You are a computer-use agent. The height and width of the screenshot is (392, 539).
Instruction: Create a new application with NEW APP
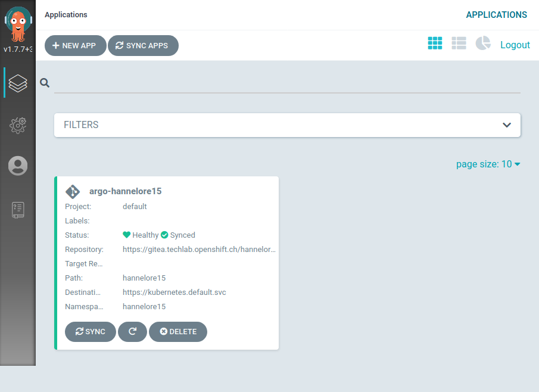(x=75, y=45)
